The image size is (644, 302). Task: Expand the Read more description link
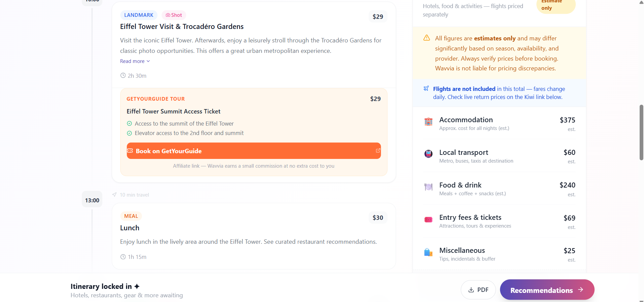pos(135,61)
